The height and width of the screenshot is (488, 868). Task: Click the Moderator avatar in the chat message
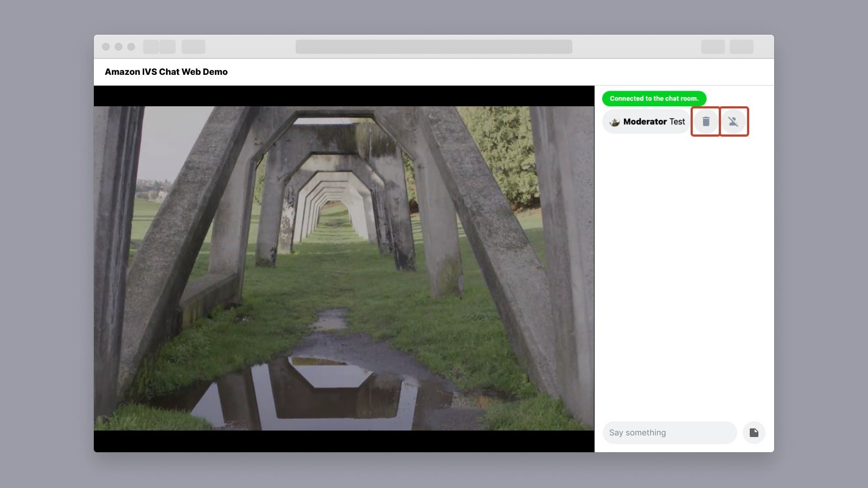point(615,122)
